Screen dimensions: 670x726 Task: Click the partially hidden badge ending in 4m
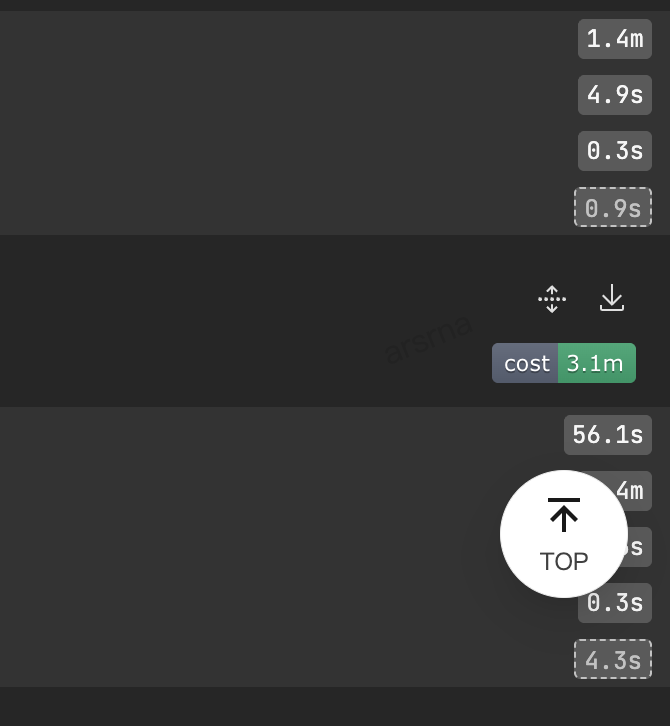point(636,491)
